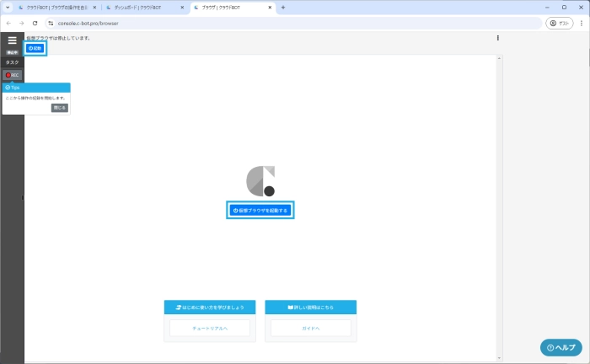This screenshot has width=590, height=364.
Task: Switch to the ダッシュボード tab
Action: click(x=143, y=8)
